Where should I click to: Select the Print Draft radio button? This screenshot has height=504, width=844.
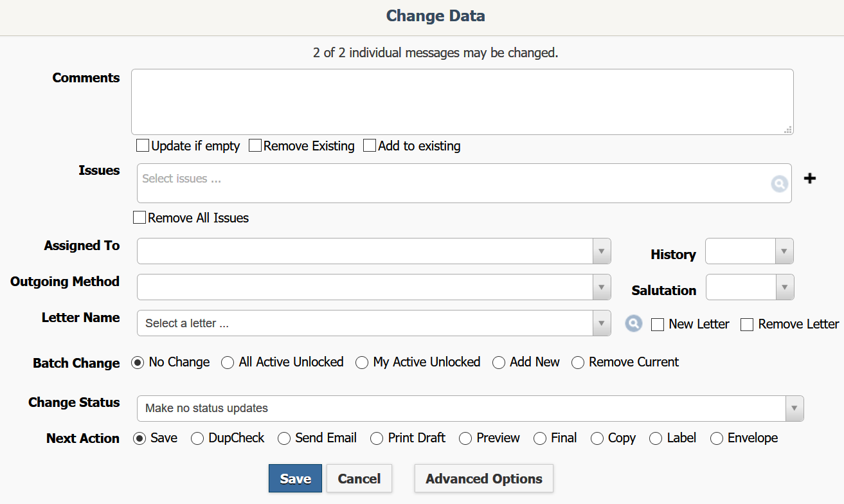point(377,438)
